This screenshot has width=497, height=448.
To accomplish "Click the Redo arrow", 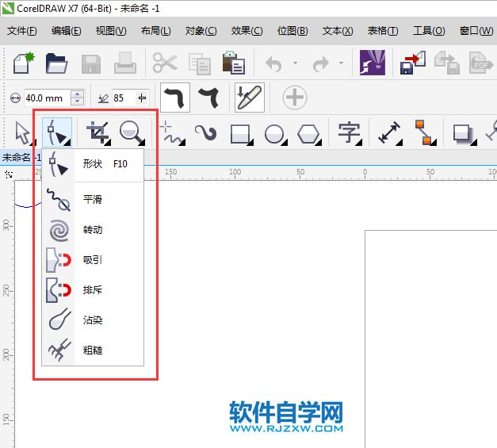I will click(x=321, y=63).
